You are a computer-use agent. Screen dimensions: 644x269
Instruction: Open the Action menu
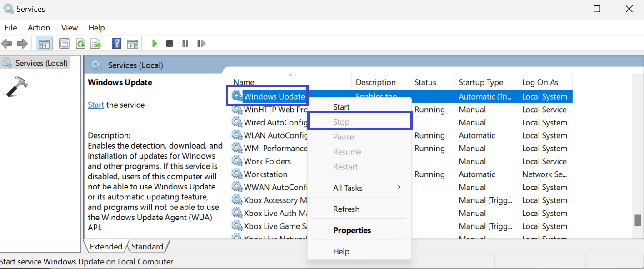pyautogui.click(x=39, y=28)
